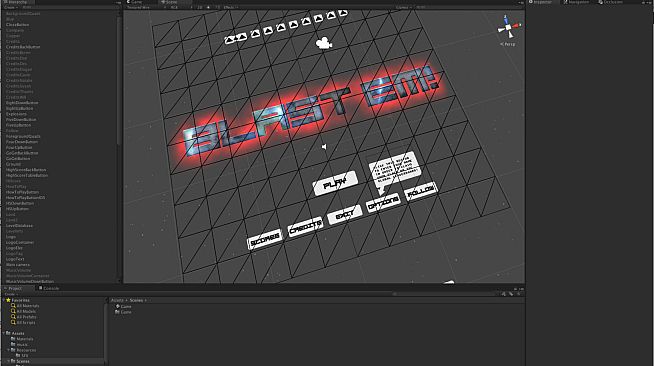654x366 pixels.
Task: Switch to the Game tab
Action: [135, 2]
